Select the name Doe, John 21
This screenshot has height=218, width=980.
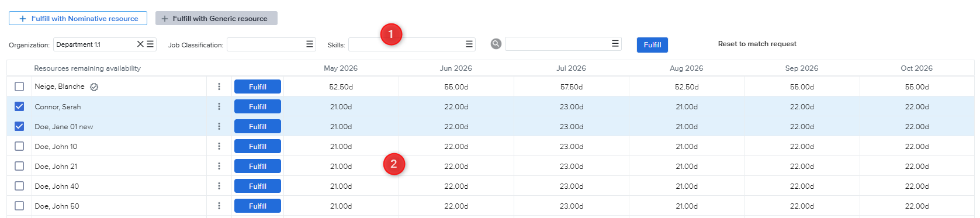pyautogui.click(x=56, y=167)
